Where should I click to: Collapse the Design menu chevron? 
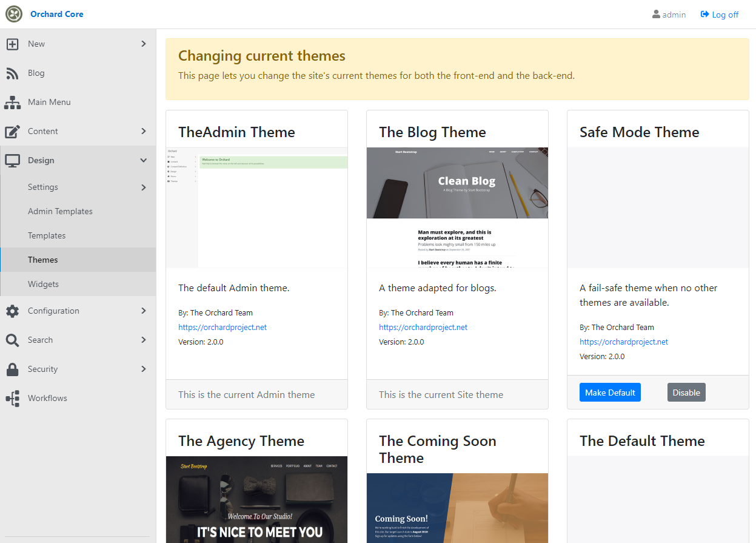144,160
